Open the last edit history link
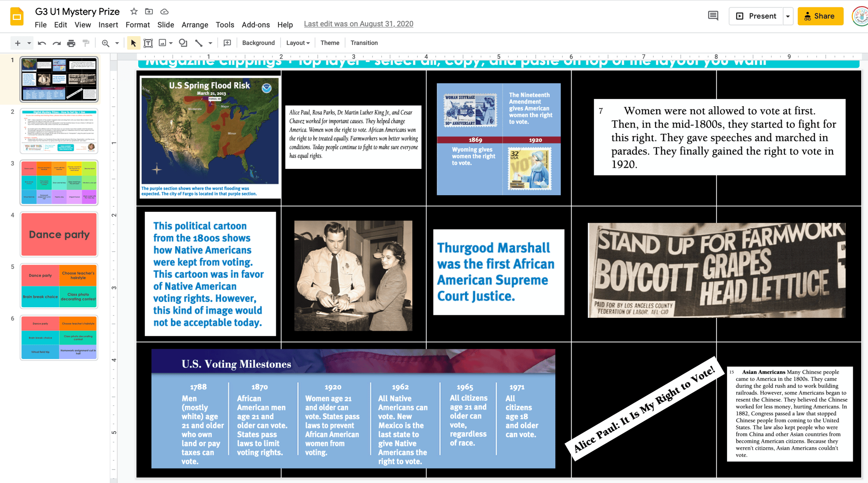This screenshot has width=868, height=483. 358,24
